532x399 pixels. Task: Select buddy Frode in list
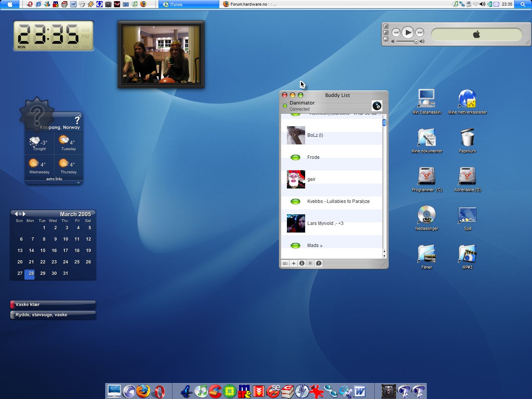[332, 157]
